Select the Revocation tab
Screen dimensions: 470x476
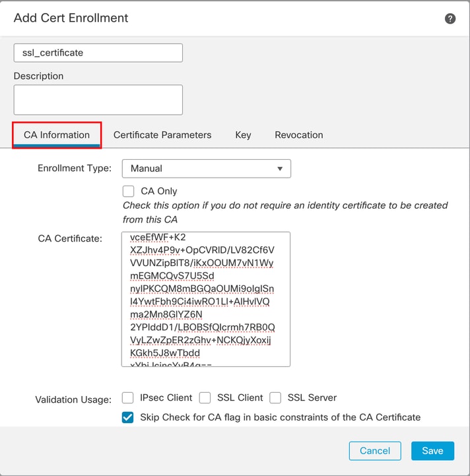tap(299, 135)
